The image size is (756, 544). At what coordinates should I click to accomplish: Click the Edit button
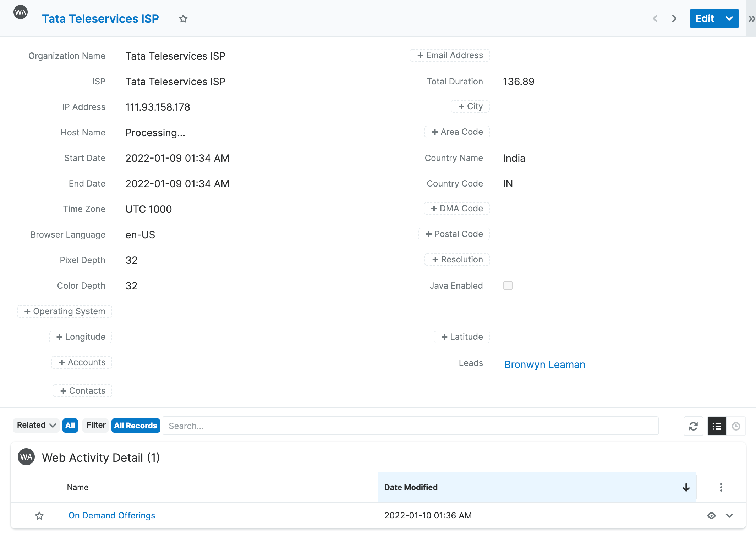coord(705,18)
